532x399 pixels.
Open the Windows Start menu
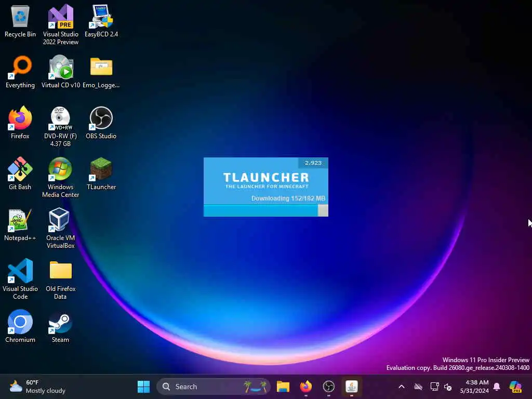point(143,387)
